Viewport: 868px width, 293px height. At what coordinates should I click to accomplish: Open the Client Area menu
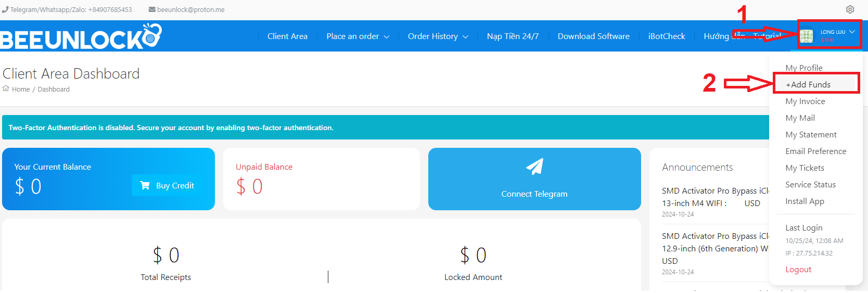(x=287, y=36)
